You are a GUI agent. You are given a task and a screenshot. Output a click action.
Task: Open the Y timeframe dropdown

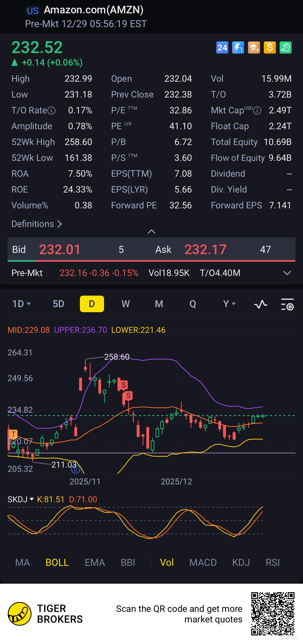coord(229,304)
